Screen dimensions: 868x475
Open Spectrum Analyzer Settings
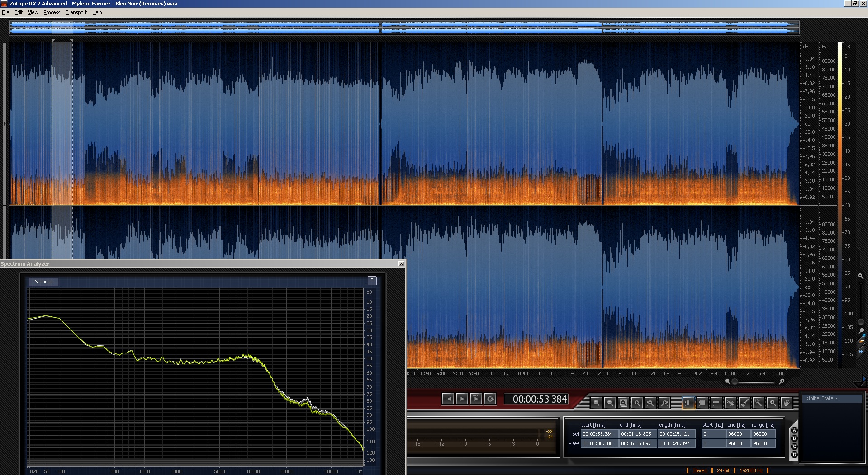44,282
